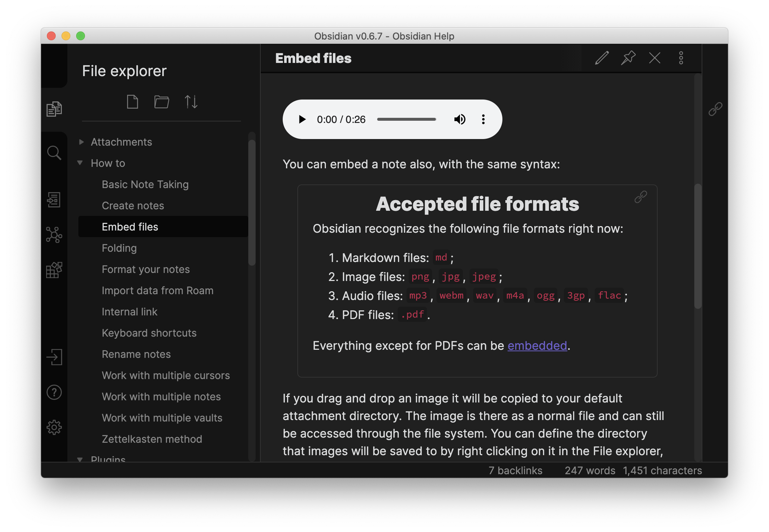Pin the Embed files pane
The height and width of the screenshot is (532, 769).
pyautogui.click(x=628, y=58)
